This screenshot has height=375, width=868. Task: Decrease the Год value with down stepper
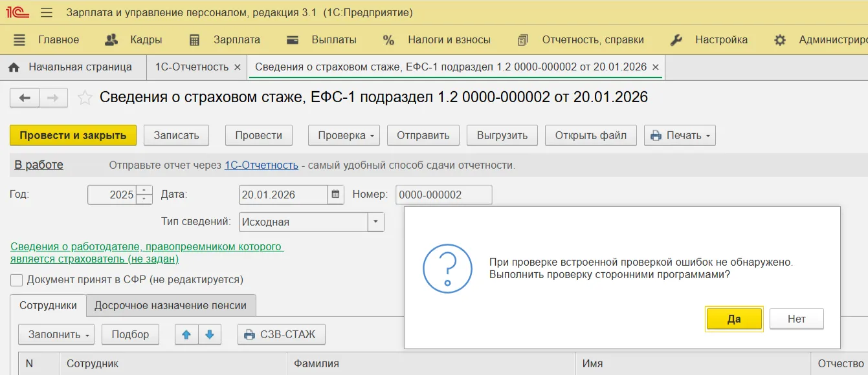click(x=144, y=199)
